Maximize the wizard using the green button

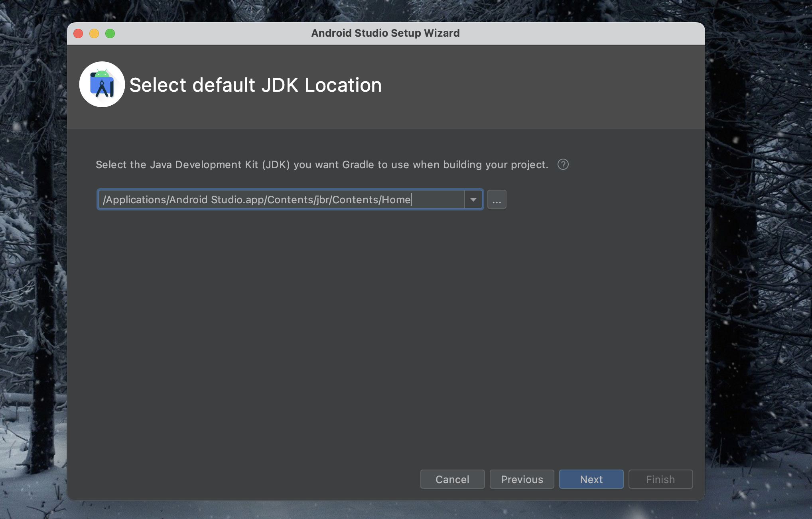110,33
